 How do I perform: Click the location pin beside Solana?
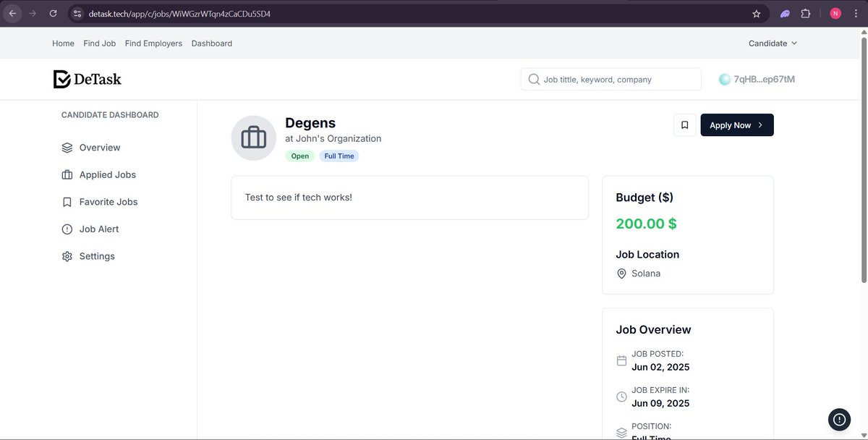[621, 274]
